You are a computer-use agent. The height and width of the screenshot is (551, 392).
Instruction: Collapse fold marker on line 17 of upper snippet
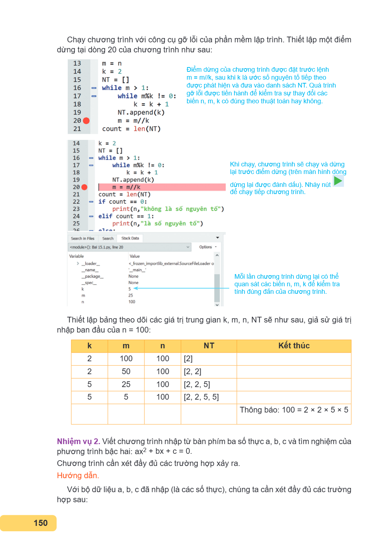point(94,96)
